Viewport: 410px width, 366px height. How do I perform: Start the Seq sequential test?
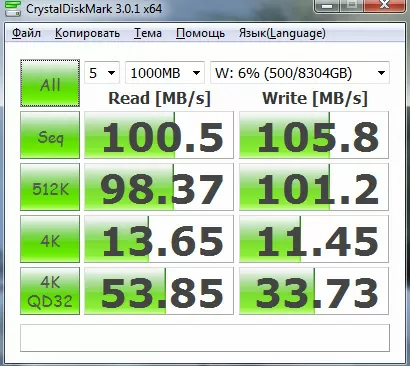[x=50, y=135]
